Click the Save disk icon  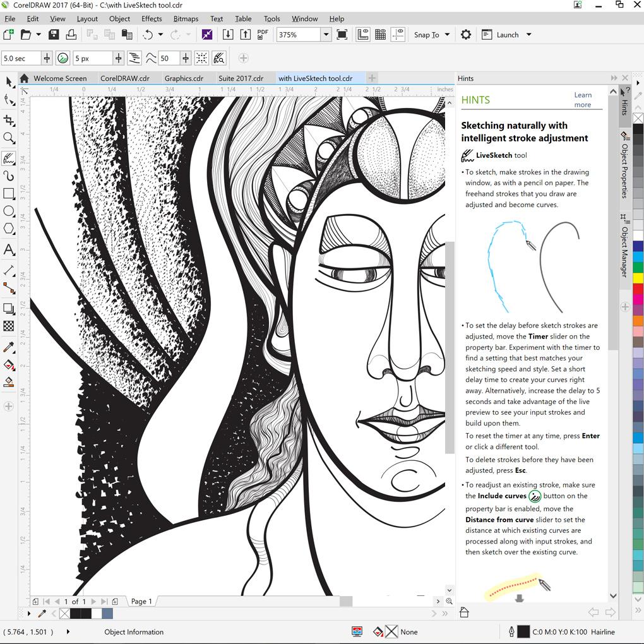click(x=54, y=35)
